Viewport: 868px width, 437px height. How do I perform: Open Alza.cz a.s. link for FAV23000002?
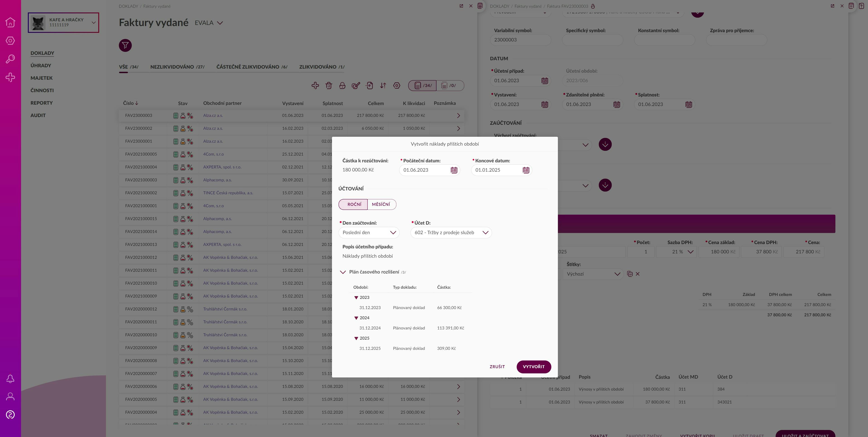point(213,128)
